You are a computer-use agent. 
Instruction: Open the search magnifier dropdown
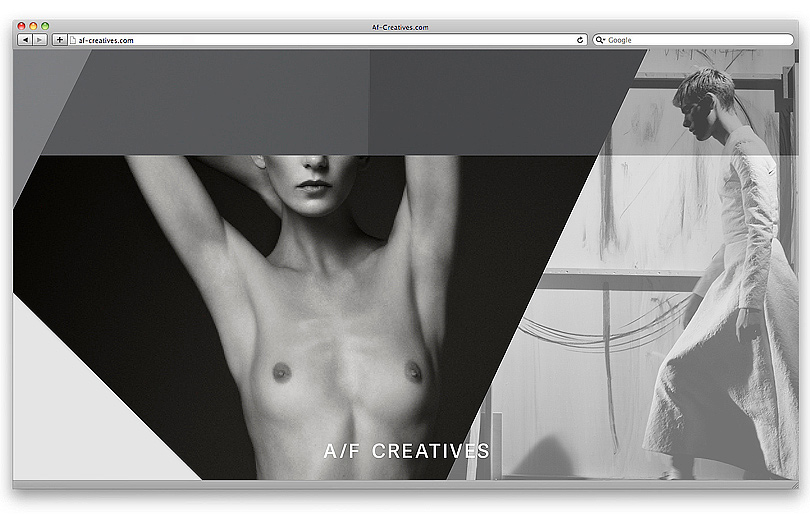pos(599,40)
